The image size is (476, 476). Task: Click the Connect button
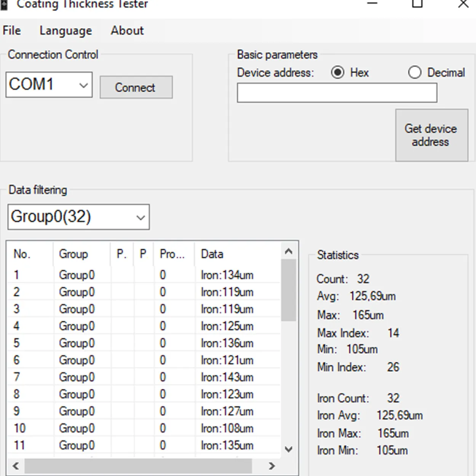tap(136, 87)
